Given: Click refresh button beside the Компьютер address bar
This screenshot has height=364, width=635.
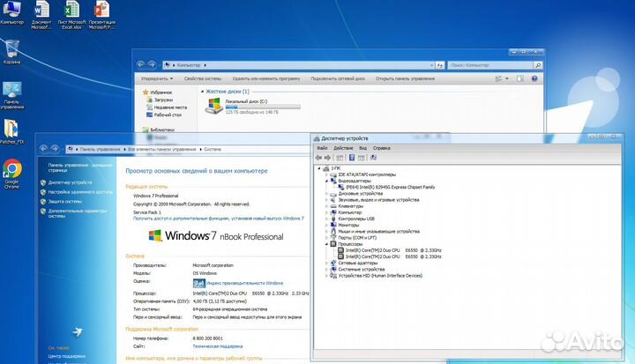Looking at the screenshot, I should tap(440, 65).
